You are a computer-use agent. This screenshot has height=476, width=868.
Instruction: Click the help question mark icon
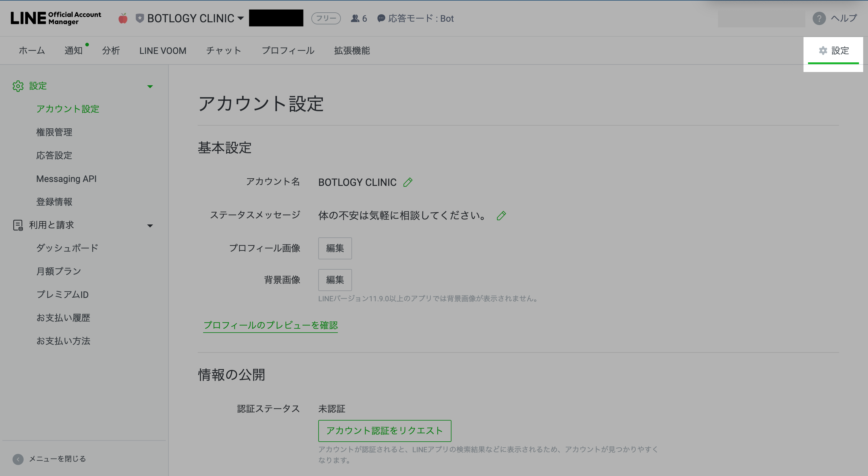pos(819,19)
